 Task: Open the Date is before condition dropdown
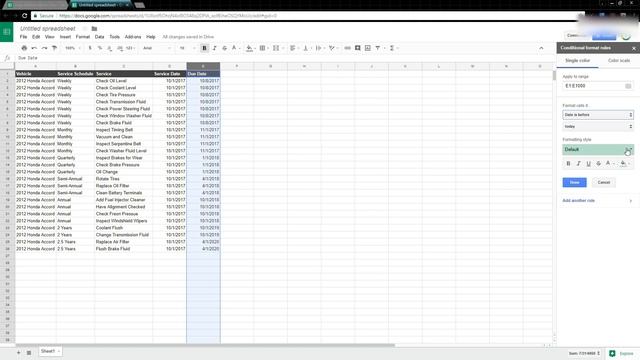[x=598, y=115]
